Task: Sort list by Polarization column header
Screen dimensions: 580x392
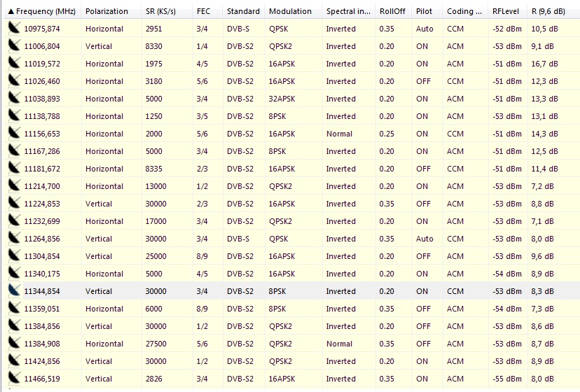Action: [106, 11]
